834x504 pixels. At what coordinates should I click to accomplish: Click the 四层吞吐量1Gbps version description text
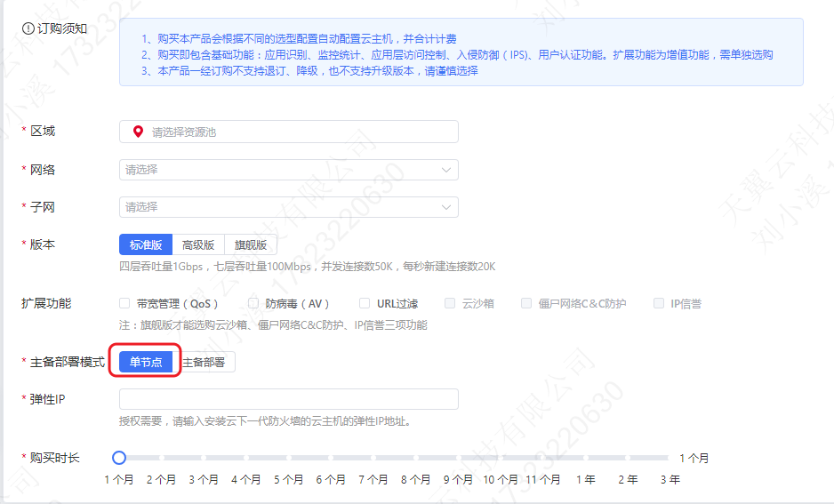(308, 267)
